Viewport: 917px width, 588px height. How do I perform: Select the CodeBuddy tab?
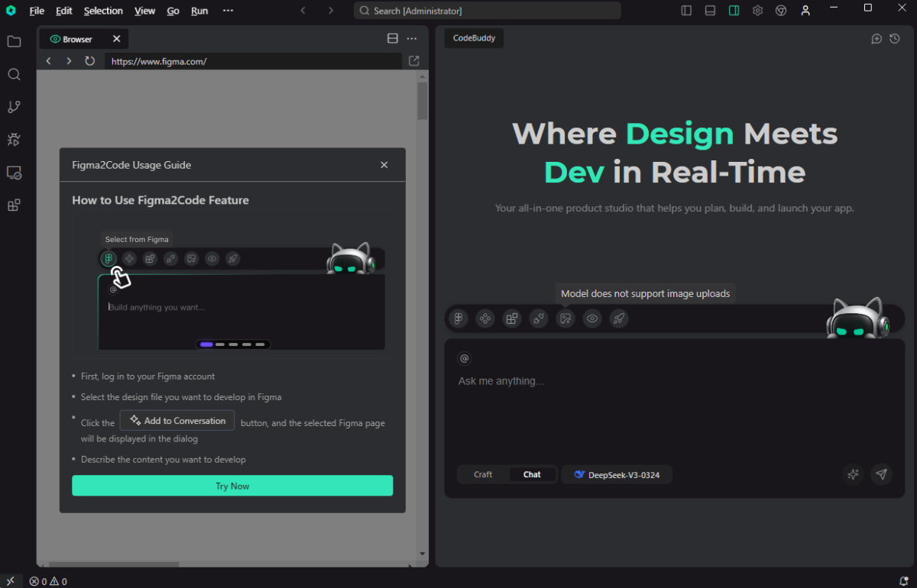click(x=474, y=39)
